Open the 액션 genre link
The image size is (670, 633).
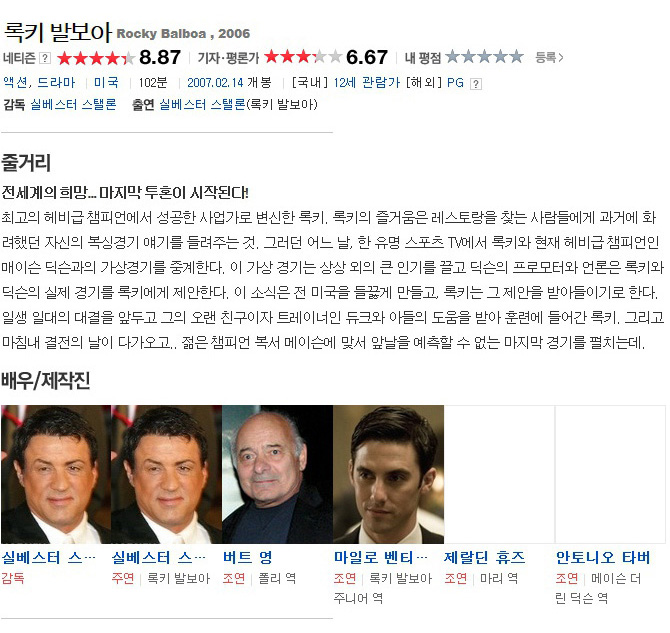[x=15, y=82]
